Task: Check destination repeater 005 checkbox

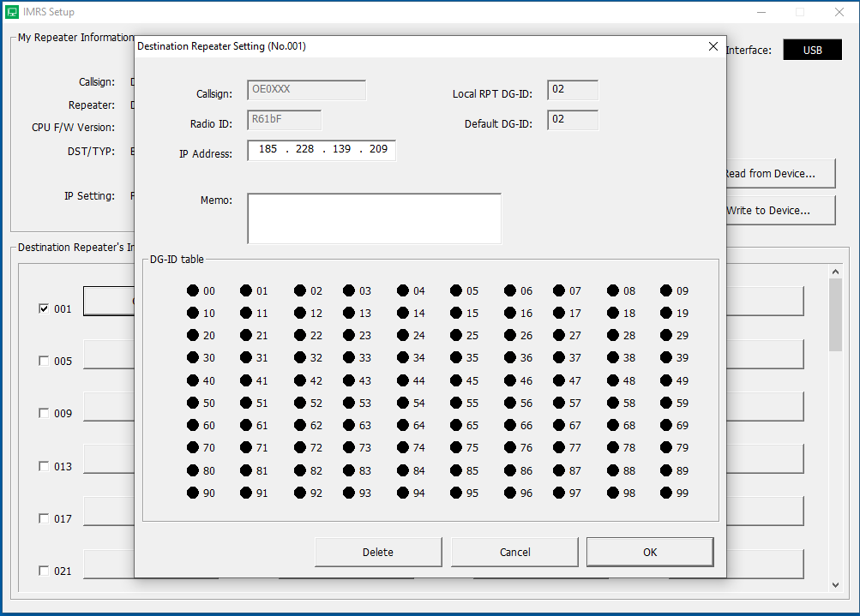Action: click(x=44, y=362)
